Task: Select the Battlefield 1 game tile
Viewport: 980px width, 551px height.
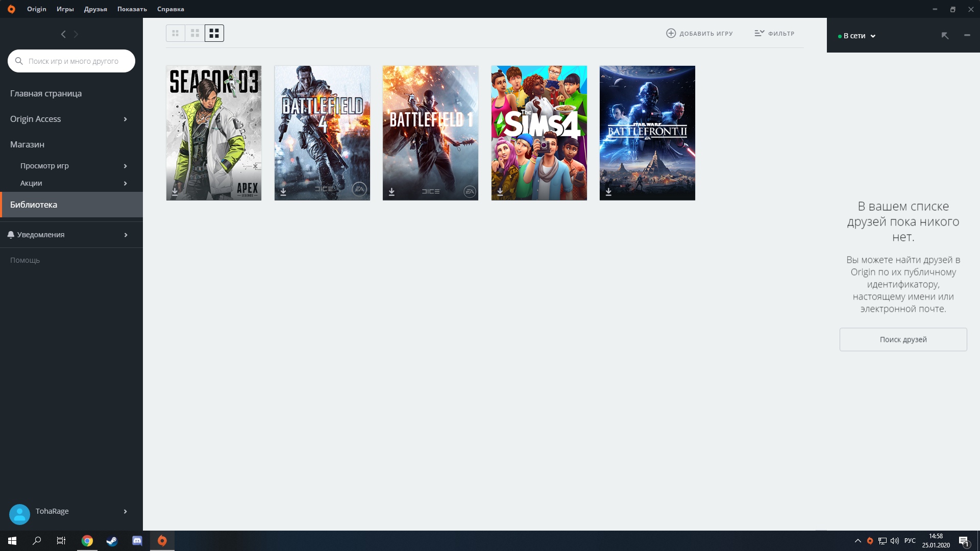Action: (430, 133)
